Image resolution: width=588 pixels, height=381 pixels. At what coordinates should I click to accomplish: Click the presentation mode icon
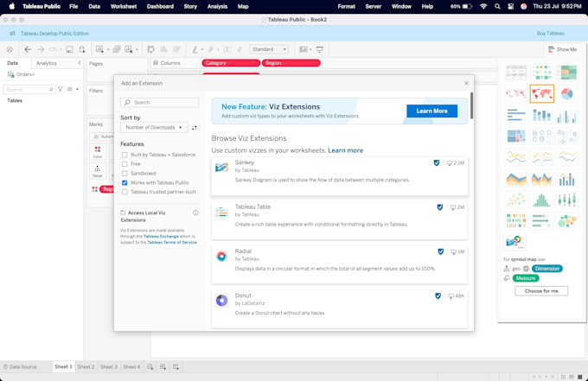tap(319, 49)
